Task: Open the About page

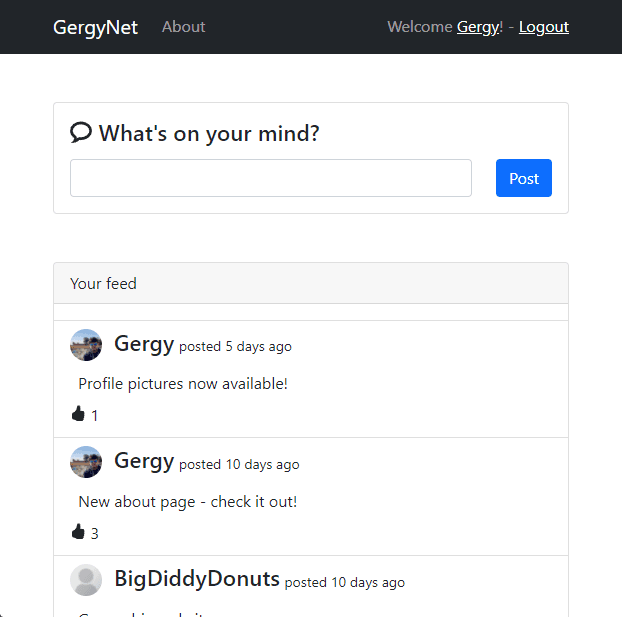Action: point(183,27)
